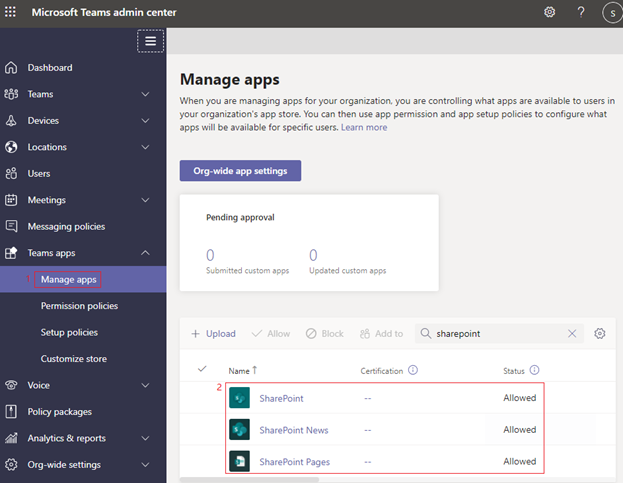Open the app launcher waffle icon

[x=10, y=12]
